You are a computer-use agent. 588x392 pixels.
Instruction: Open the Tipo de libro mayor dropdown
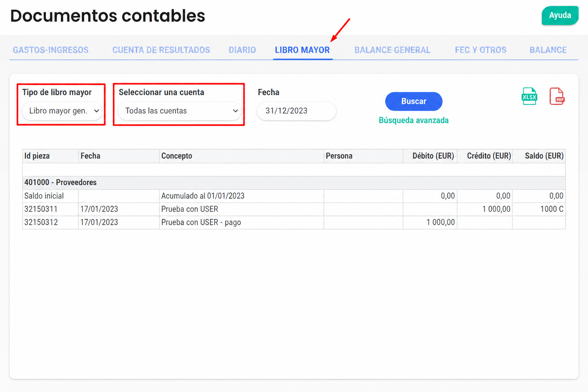point(62,111)
